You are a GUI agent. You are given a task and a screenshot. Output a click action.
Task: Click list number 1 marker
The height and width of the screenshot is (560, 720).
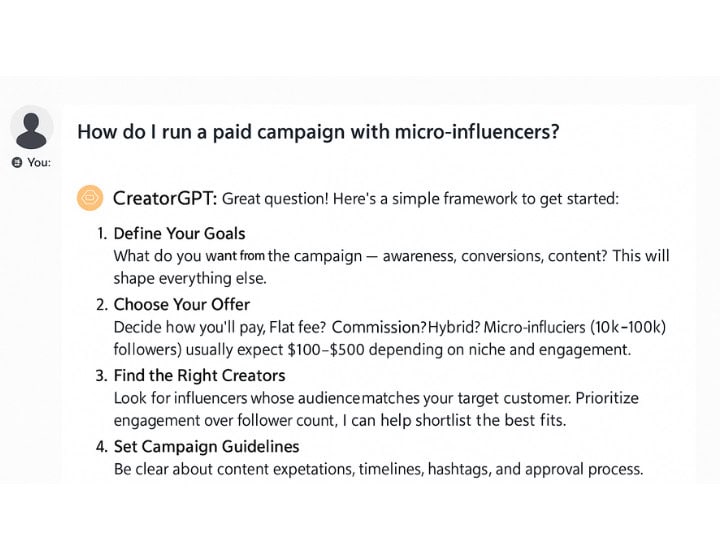tap(101, 233)
